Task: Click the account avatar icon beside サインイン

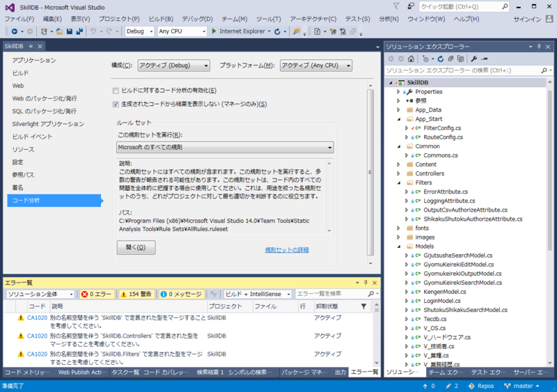Action: [549, 19]
